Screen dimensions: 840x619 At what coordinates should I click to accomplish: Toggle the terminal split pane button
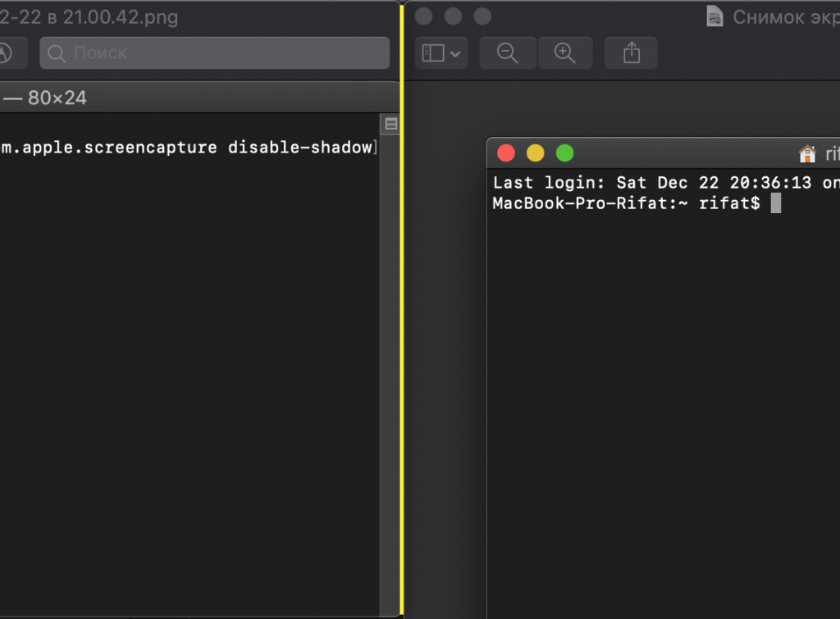tap(391, 124)
